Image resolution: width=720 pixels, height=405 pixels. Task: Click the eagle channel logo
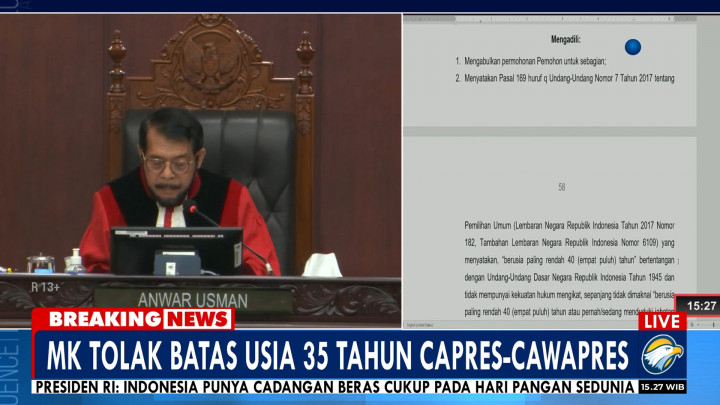pos(663,354)
